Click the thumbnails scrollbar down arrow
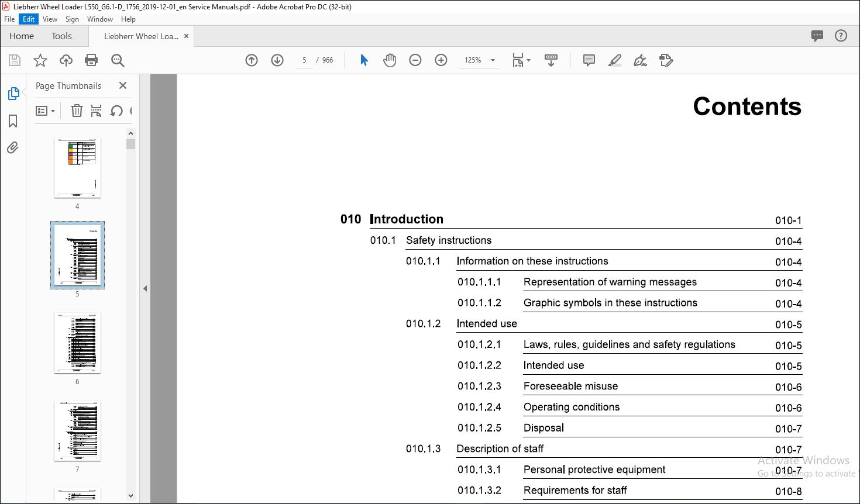860x504 pixels. (130, 495)
